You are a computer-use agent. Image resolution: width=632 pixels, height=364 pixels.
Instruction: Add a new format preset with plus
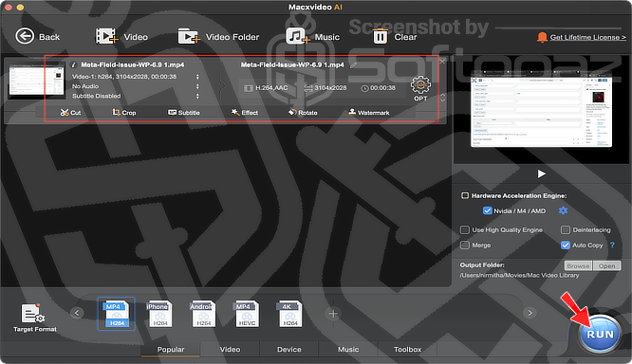point(333,313)
